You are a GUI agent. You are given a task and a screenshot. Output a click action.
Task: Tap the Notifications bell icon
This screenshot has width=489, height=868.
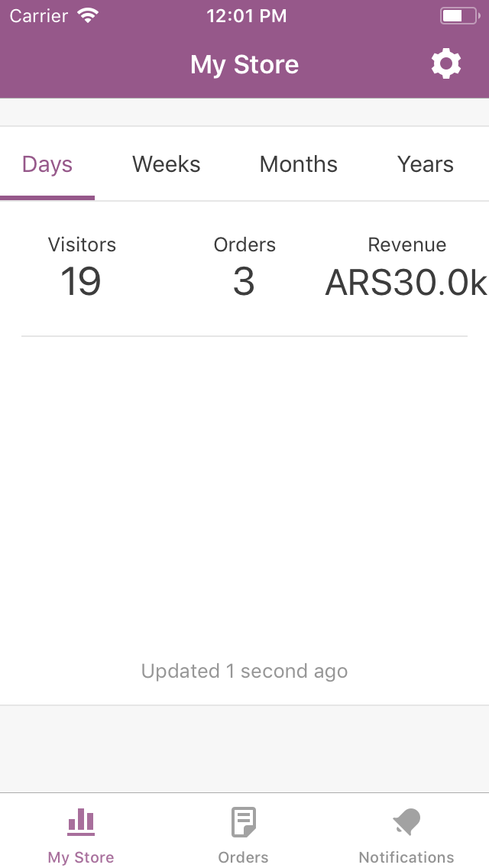coord(406,821)
